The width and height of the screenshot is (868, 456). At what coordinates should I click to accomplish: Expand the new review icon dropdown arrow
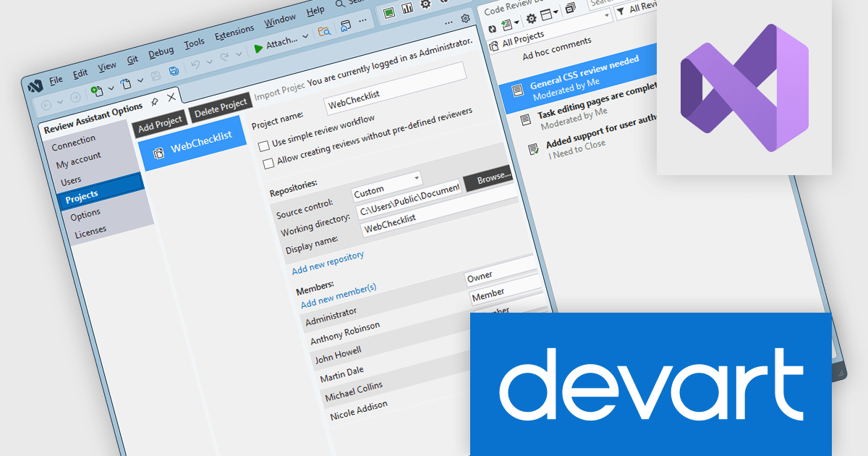[516, 22]
